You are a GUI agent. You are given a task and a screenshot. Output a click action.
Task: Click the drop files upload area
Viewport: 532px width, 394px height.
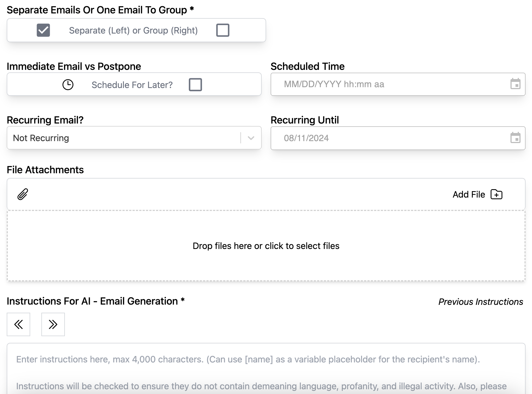pyautogui.click(x=266, y=246)
